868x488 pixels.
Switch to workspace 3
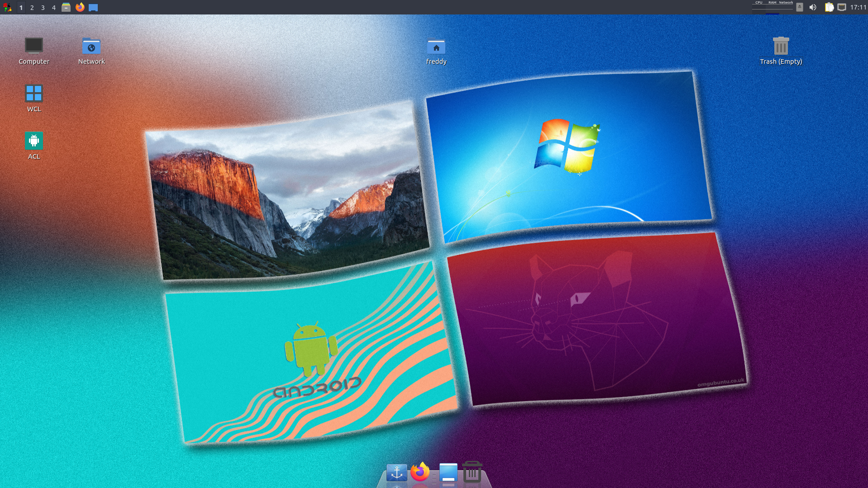tap(43, 8)
